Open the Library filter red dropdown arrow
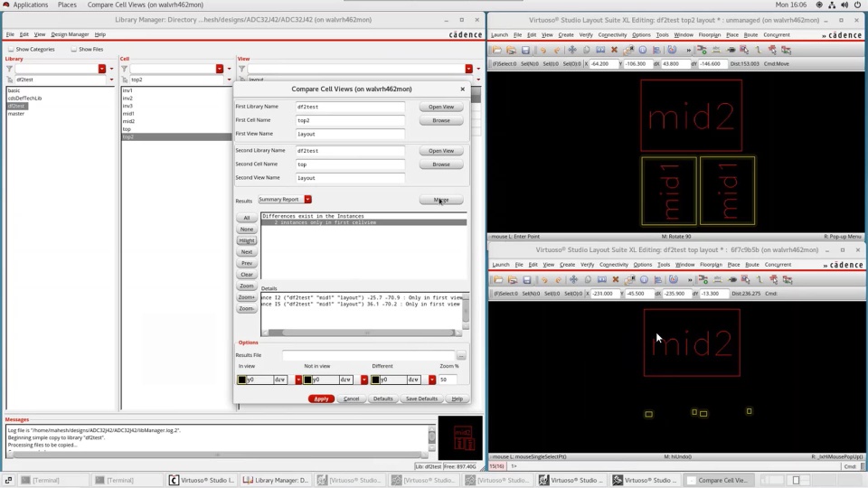Image resolution: width=868 pixels, height=488 pixels. tap(102, 69)
